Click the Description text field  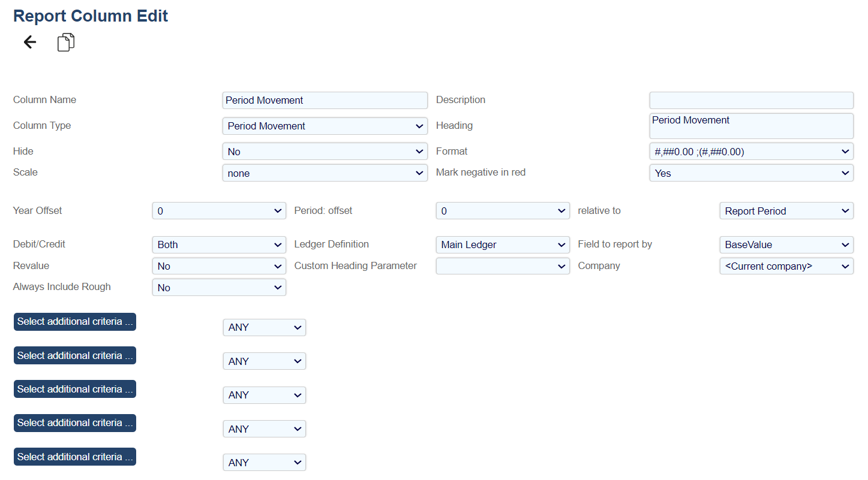[x=751, y=100]
